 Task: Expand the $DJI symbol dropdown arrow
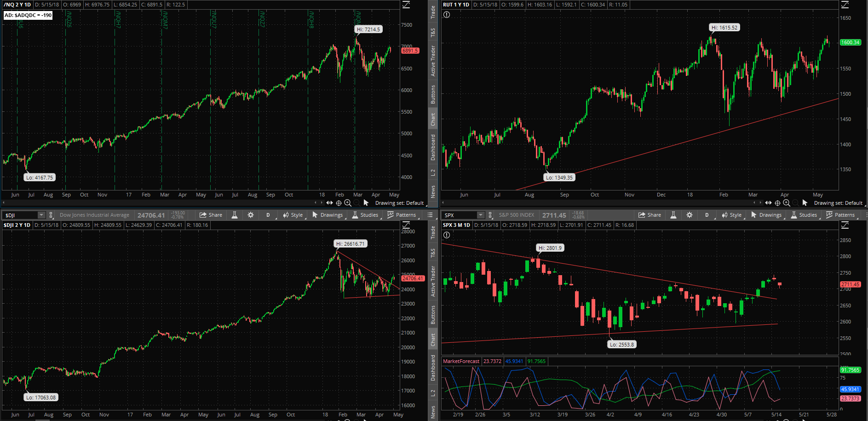[41, 215]
